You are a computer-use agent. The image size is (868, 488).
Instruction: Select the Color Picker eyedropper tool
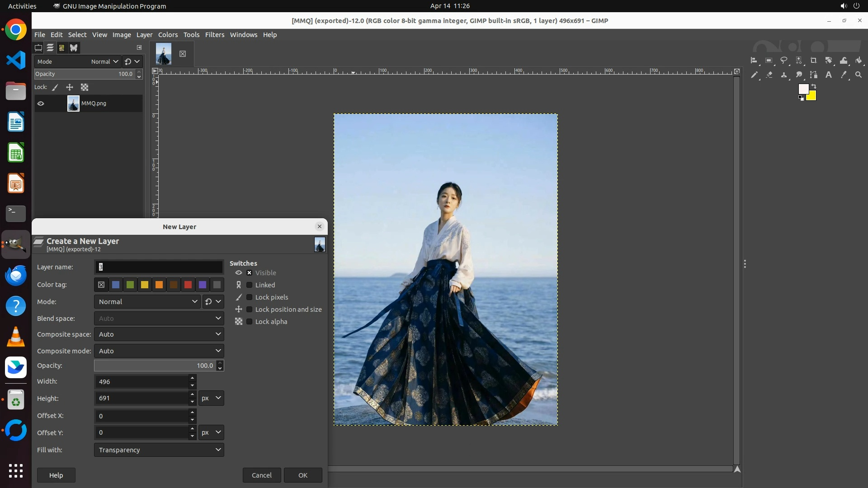pyautogui.click(x=843, y=75)
